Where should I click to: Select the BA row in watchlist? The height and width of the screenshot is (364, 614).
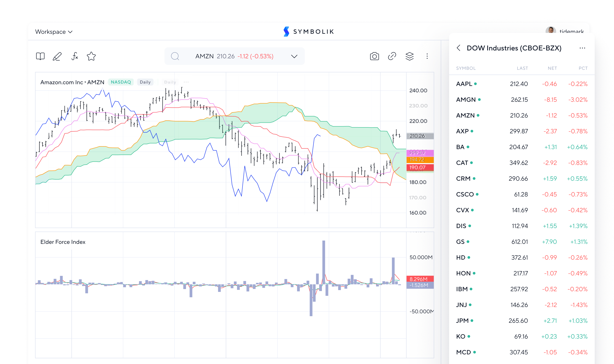(x=522, y=147)
